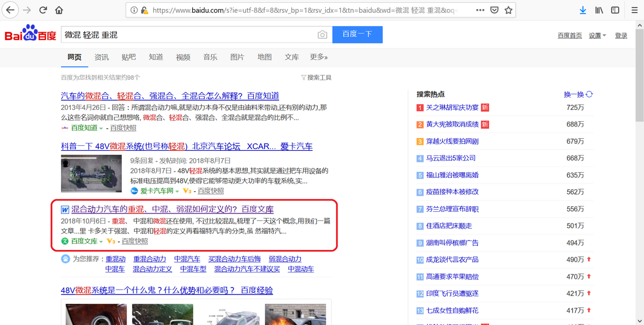Open hot topic 黄大宪被取消成绩

click(452, 124)
